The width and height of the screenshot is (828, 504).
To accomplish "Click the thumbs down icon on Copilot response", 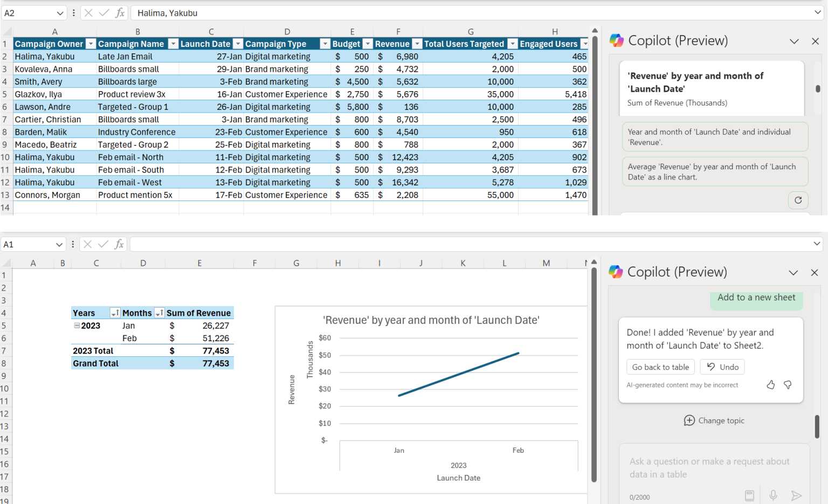I will [788, 384].
